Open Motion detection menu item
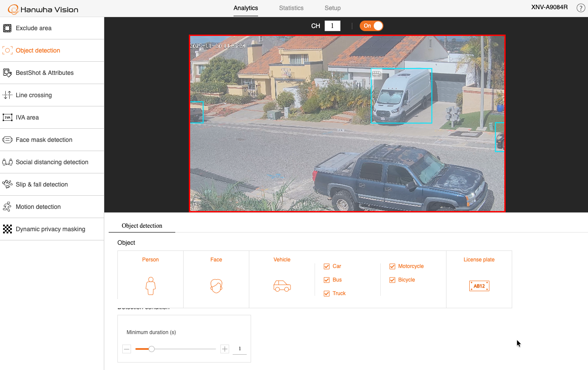Viewport: 588px width, 370px height. click(52, 207)
